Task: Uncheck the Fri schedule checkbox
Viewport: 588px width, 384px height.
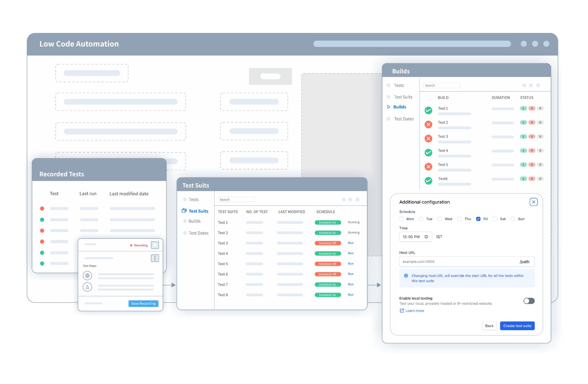Action: (x=478, y=219)
